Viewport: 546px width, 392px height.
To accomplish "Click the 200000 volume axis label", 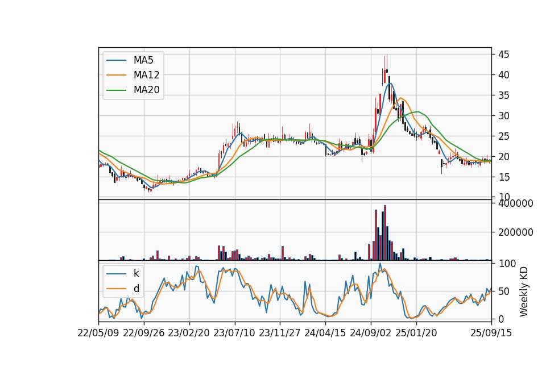I will 516,232.
